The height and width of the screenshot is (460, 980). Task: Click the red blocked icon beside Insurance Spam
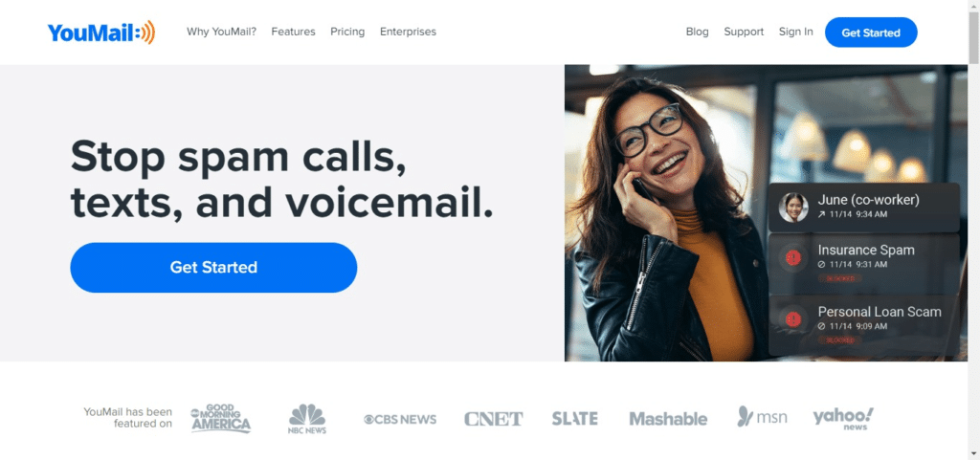click(x=793, y=257)
